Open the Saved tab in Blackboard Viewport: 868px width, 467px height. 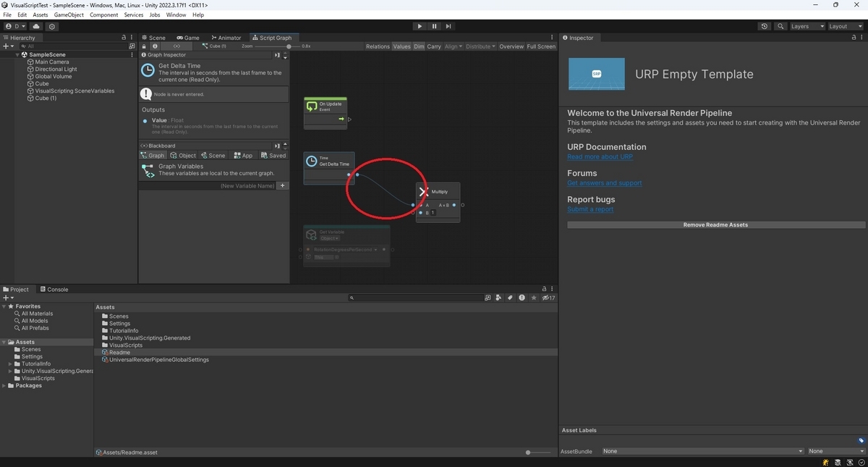click(x=273, y=155)
